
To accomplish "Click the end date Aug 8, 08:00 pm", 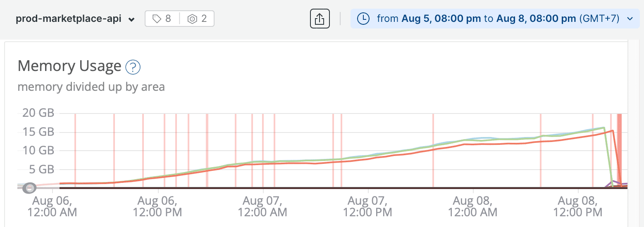I will click(x=536, y=19).
